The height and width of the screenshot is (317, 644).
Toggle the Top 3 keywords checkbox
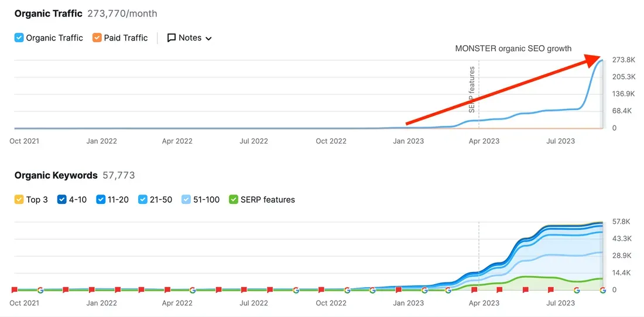pyautogui.click(x=19, y=200)
